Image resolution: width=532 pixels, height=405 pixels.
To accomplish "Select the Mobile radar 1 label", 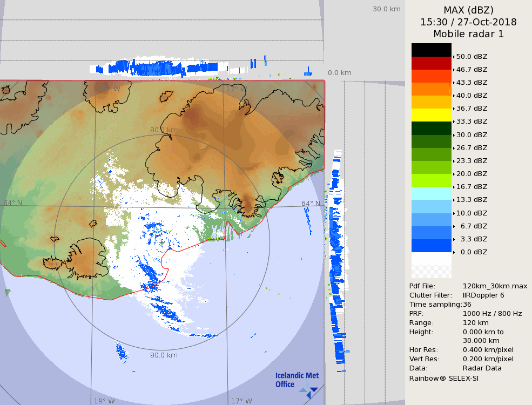I will [468, 34].
